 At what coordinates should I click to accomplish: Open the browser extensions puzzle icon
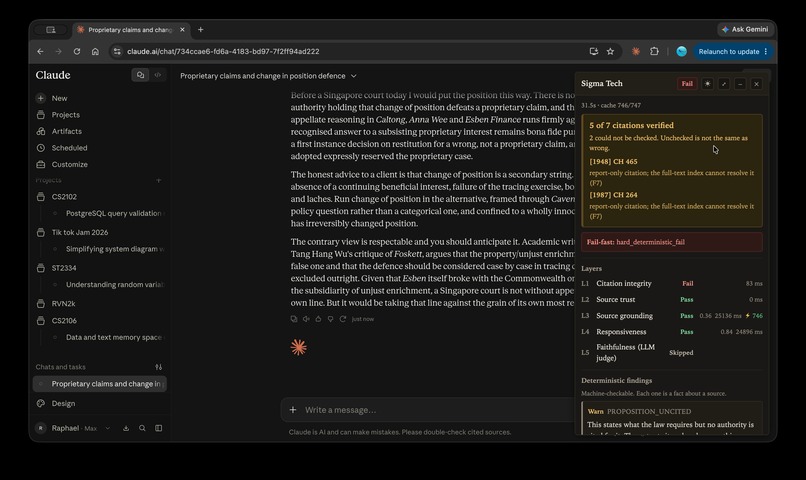click(x=654, y=51)
